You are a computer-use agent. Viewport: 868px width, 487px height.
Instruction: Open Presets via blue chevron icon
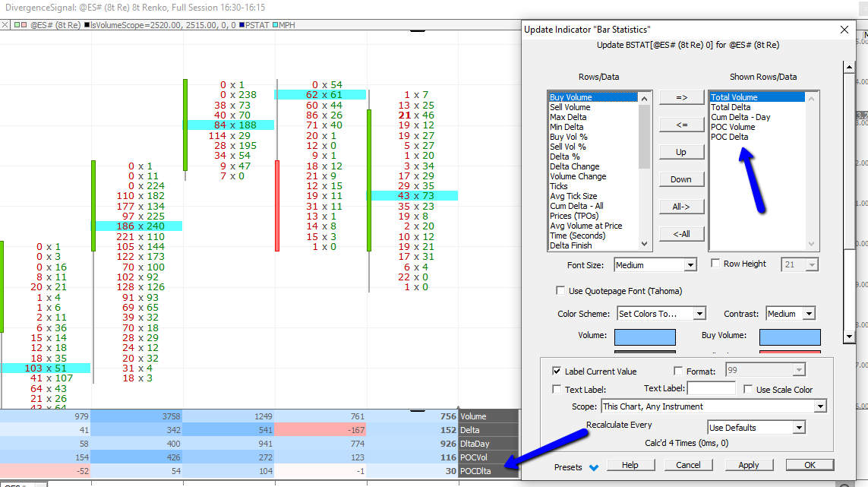[594, 467]
